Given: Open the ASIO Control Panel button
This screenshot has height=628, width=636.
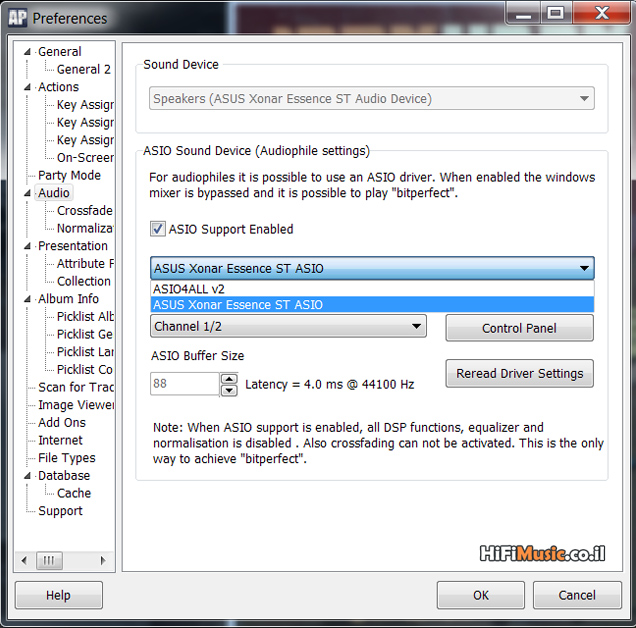Looking at the screenshot, I should tap(519, 328).
